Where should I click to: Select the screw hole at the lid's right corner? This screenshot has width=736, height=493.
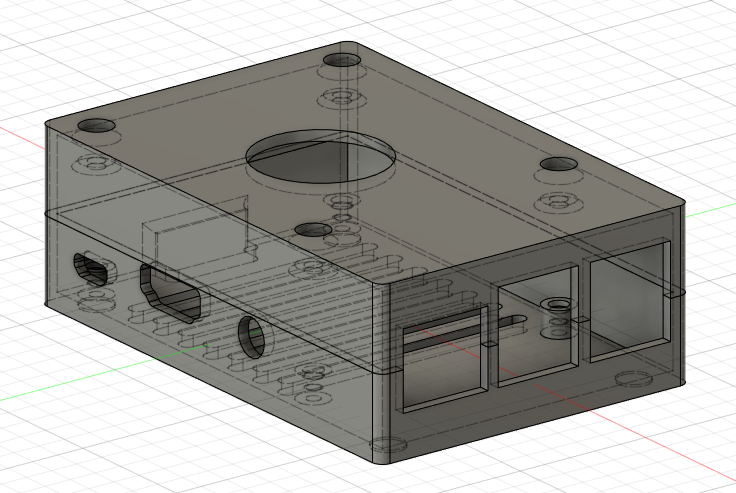(x=559, y=164)
